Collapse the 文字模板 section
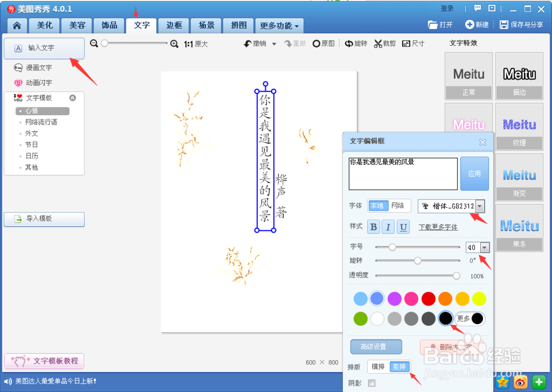Screen dimensions: 552x392 coord(72,98)
